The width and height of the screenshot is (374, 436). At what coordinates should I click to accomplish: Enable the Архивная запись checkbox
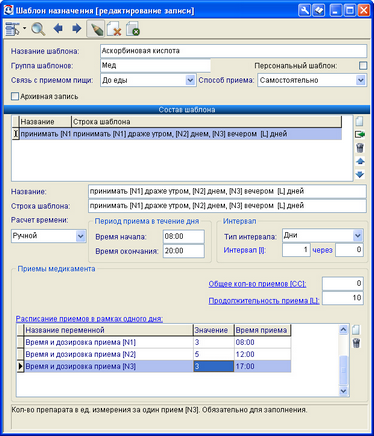15,97
